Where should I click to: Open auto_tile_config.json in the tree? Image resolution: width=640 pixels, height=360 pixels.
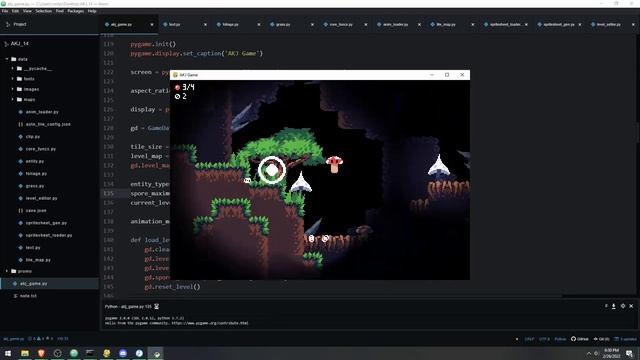48,124
